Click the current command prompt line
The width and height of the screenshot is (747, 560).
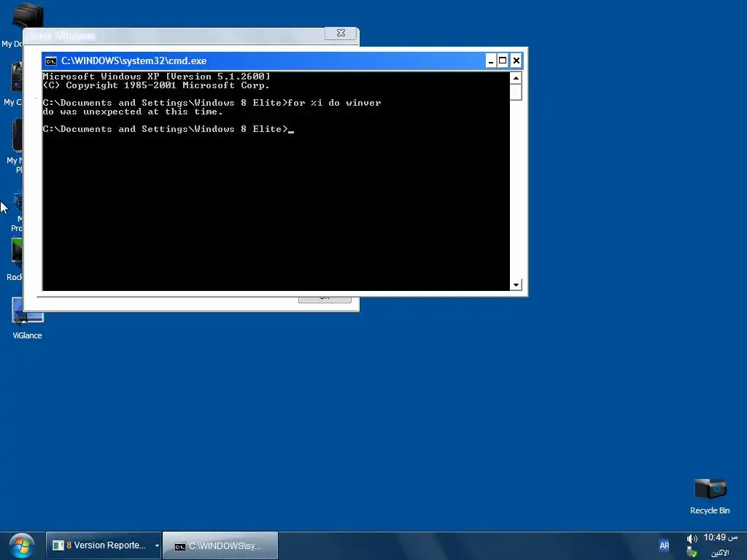169,129
